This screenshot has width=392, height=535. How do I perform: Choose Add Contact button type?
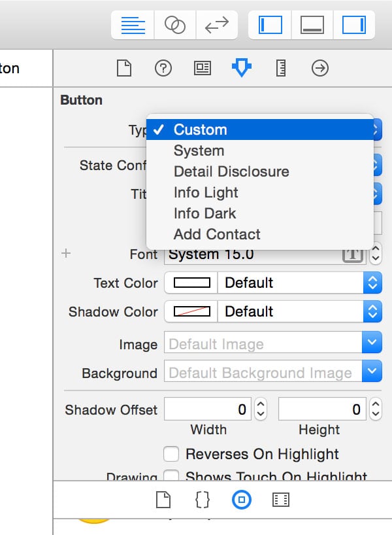pos(216,233)
